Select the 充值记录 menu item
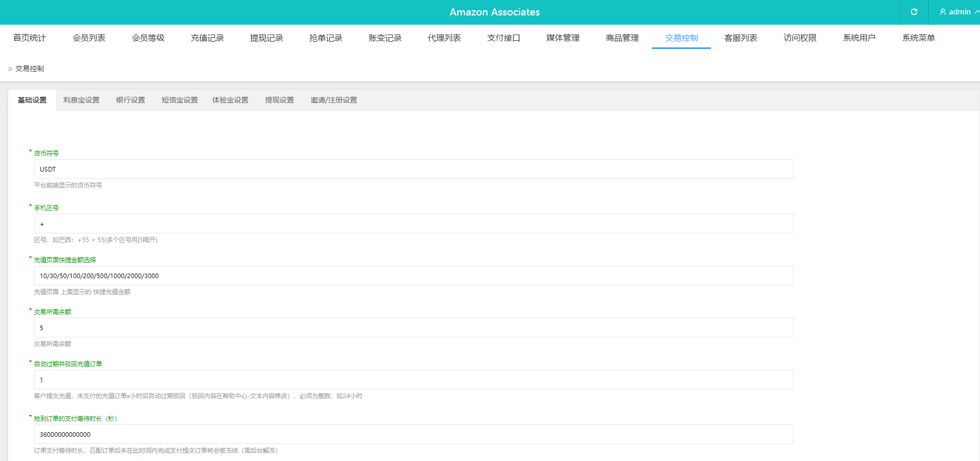980x461 pixels. [x=207, y=38]
